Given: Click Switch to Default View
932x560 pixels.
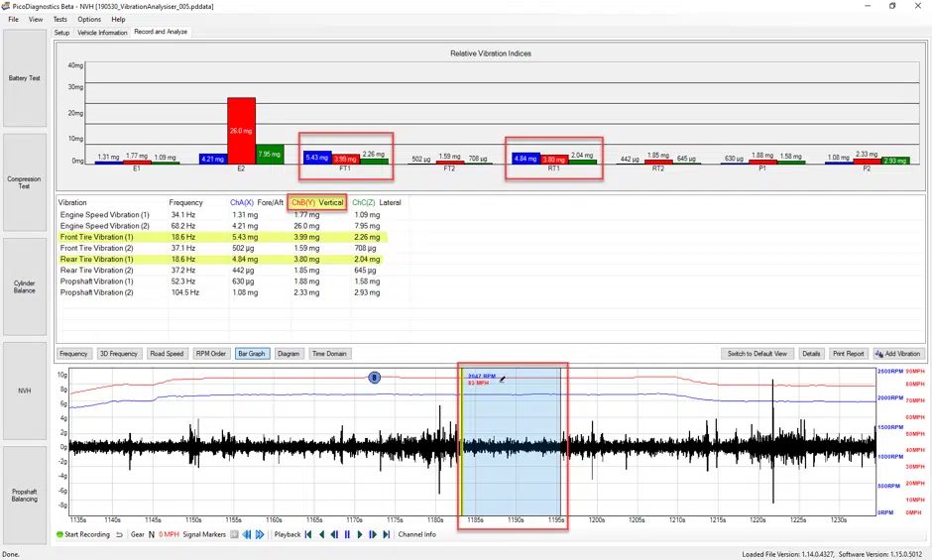Looking at the screenshot, I should pyautogui.click(x=757, y=354).
